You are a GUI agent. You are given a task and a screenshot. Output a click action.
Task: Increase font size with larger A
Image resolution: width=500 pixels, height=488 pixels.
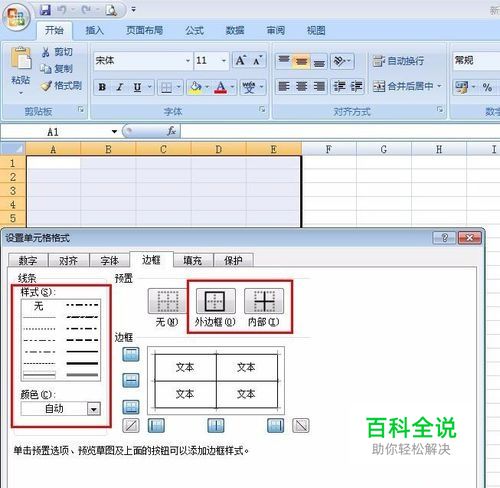tap(241, 60)
